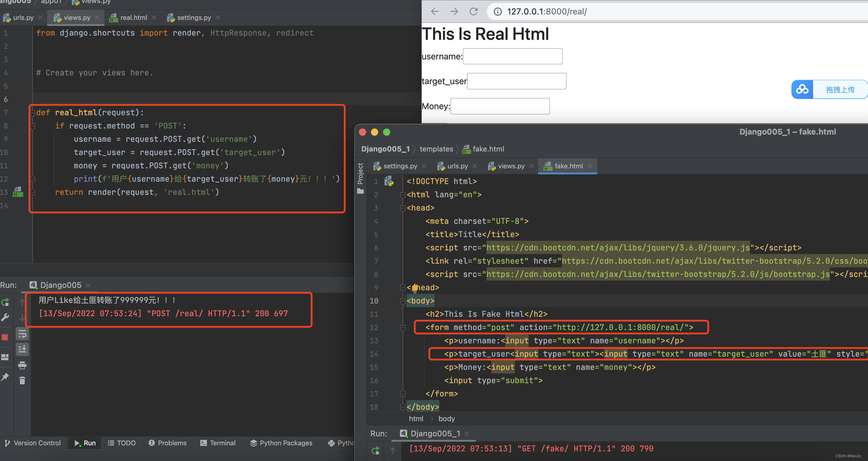The width and height of the screenshot is (868, 461).
Task: Click the body breadcrumb below the editor
Action: 446,419
